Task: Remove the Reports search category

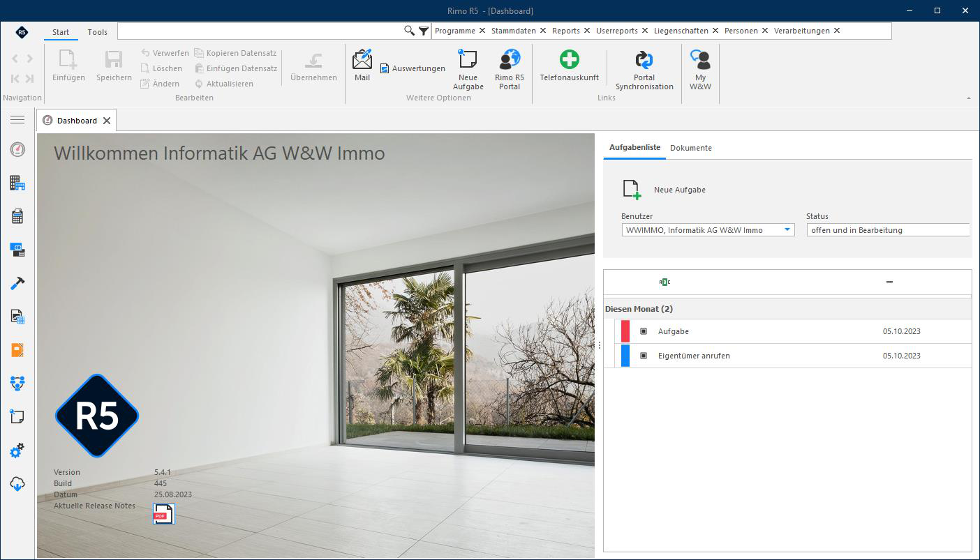Action: pyautogui.click(x=587, y=31)
